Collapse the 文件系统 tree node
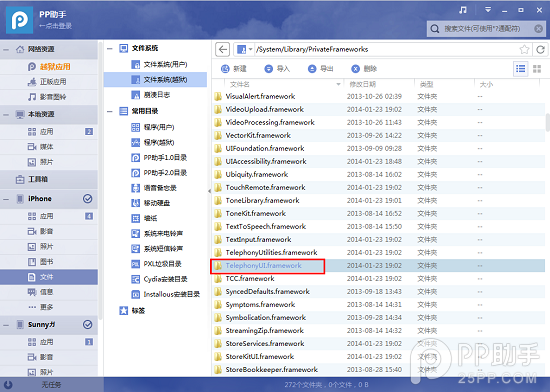Viewport: 550px width, 392px height. click(110, 49)
